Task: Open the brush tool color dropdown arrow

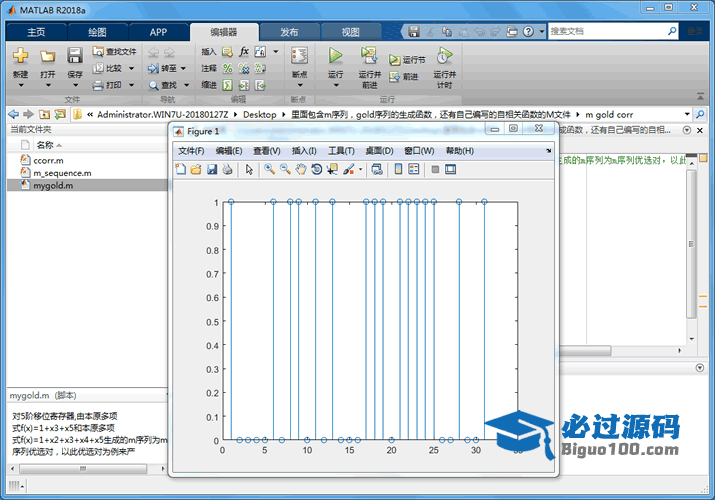Action: click(x=360, y=169)
